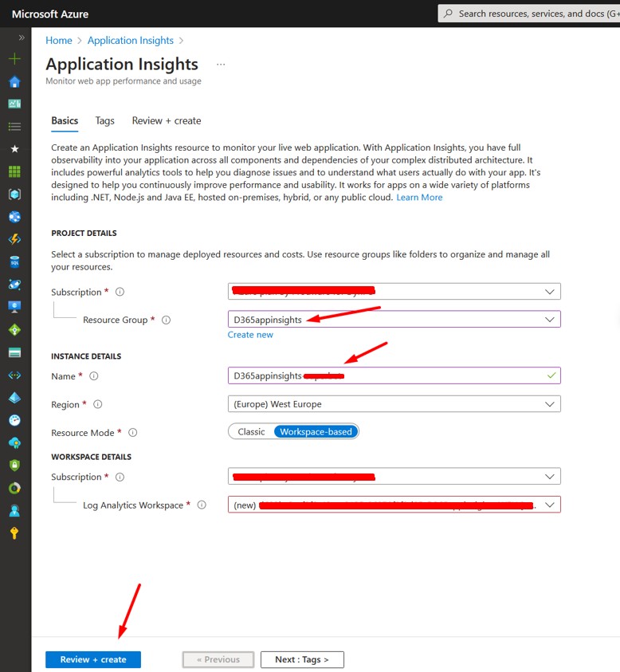Viewport: 620px width, 672px height.
Task: Open the Monitor gauge icon in the sidebar
Action: (x=14, y=420)
